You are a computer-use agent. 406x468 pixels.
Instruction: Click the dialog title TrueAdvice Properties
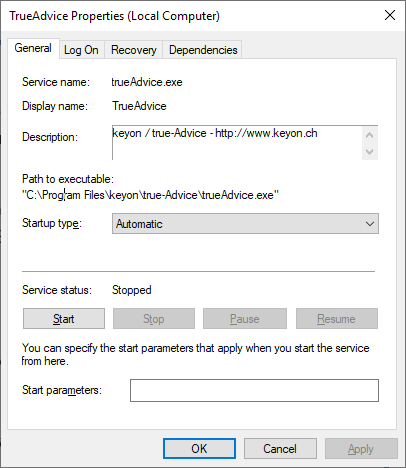(x=114, y=16)
